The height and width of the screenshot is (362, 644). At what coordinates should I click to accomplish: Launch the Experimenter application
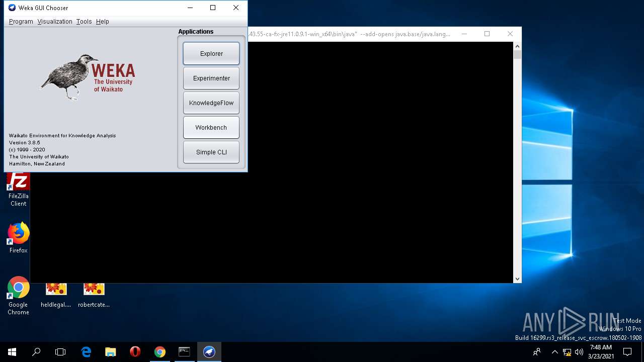click(211, 78)
